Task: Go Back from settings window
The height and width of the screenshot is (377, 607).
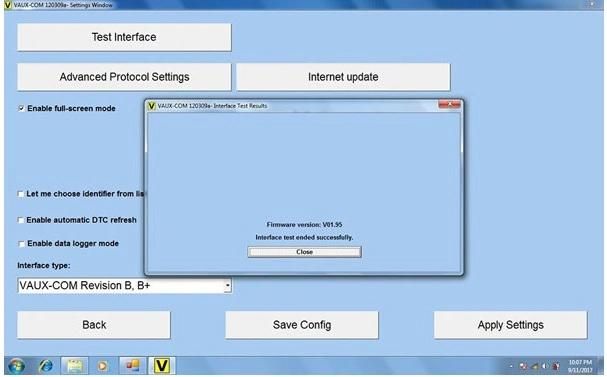Action: click(94, 325)
